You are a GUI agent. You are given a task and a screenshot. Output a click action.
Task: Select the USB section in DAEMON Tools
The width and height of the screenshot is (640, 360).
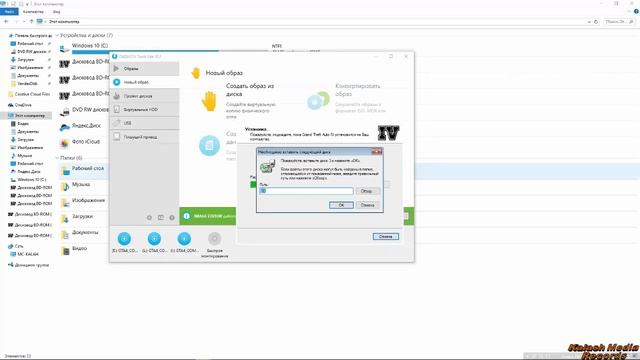144,123
